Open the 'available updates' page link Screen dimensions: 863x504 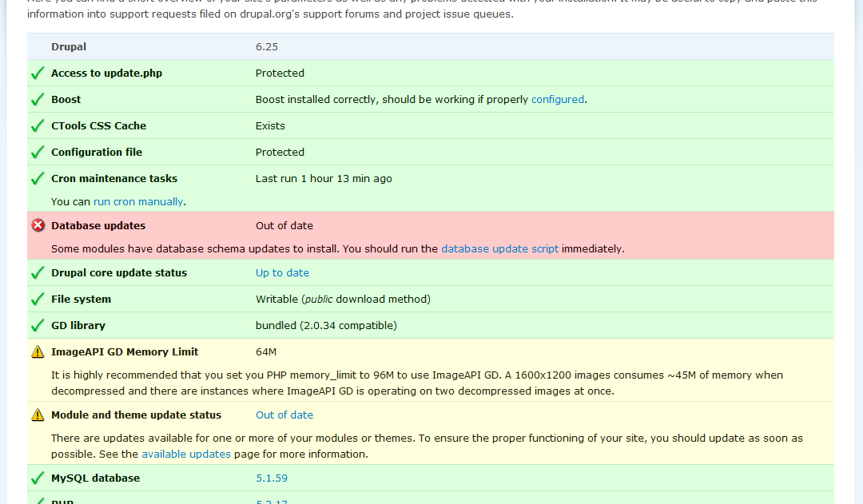click(x=186, y=454)
